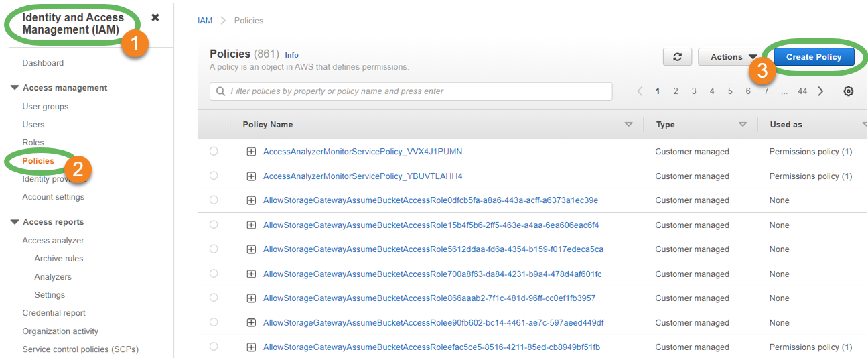Open Service control policies (SCPs)
The image size is (868, 358).
80,349
